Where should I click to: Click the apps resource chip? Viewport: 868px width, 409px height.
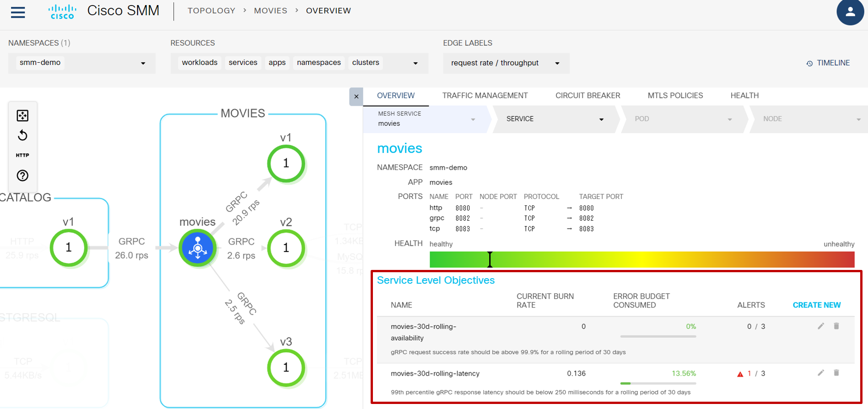pyautogui.click(x=277, y=63)
